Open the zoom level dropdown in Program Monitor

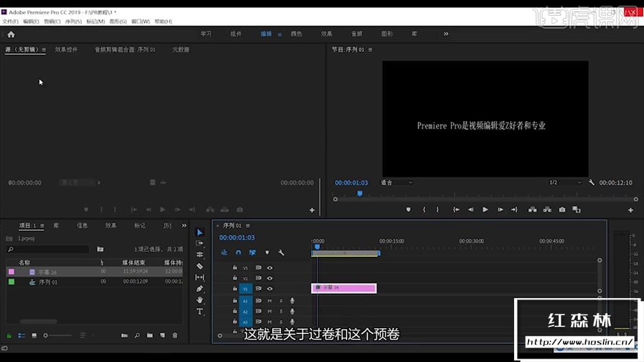coord(397,183)
